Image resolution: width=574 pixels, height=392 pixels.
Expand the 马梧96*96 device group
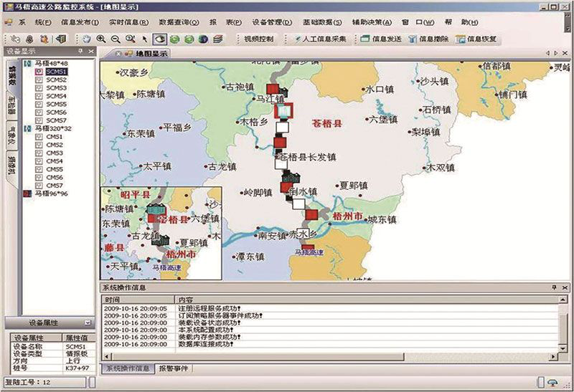click(x=28, y=193)
